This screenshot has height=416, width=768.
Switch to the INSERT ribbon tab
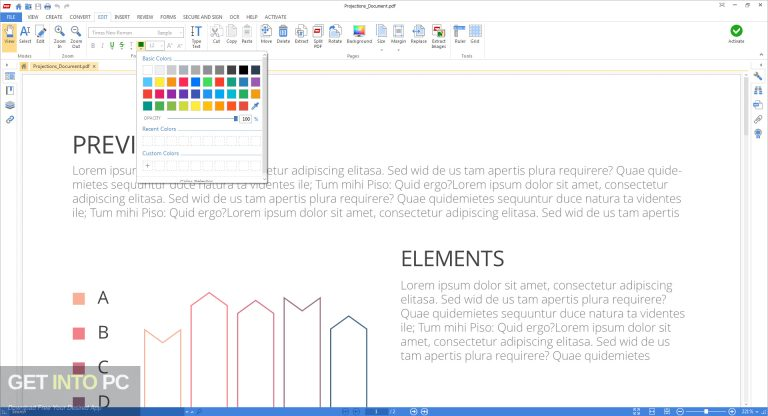click(122, 17)
